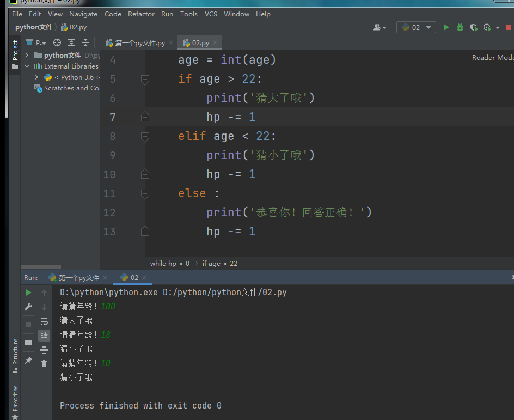The image size is (514, 420).
Task: Expand the profiler options arrow
Action: coord(498,28)
